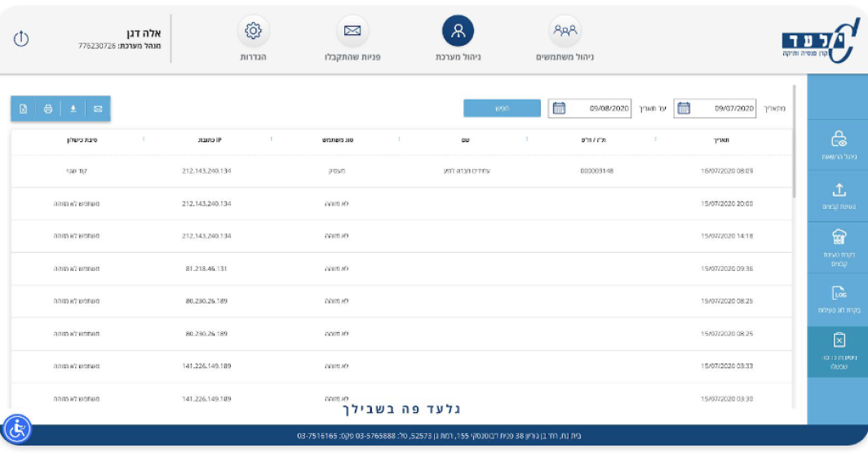The width and height of the screenshot is (868, 457).
Task: Export table to Excel file icon
Action: pos(24,109)
